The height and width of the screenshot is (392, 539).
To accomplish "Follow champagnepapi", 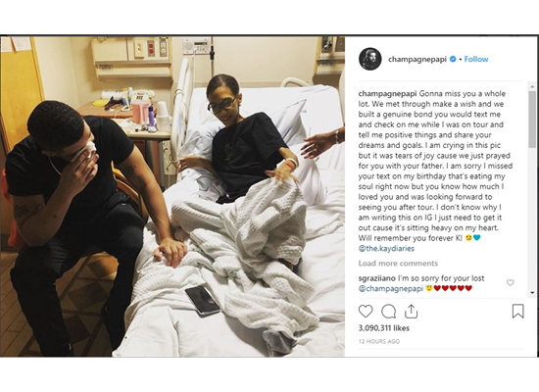I will [x=476, y=59].
